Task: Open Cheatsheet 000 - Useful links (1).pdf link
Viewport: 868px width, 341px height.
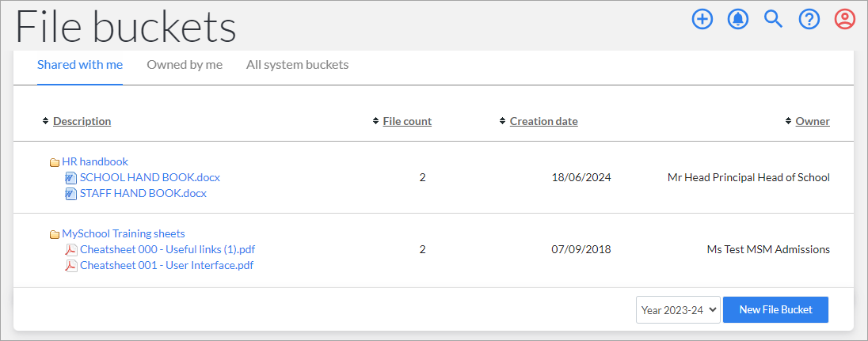Action: coord(168,249)
